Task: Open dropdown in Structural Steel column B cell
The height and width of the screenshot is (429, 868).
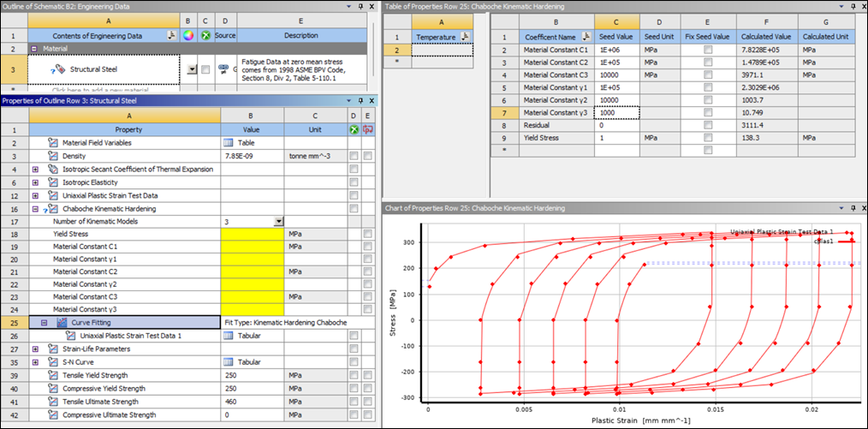Action: (x=192, y=69)
